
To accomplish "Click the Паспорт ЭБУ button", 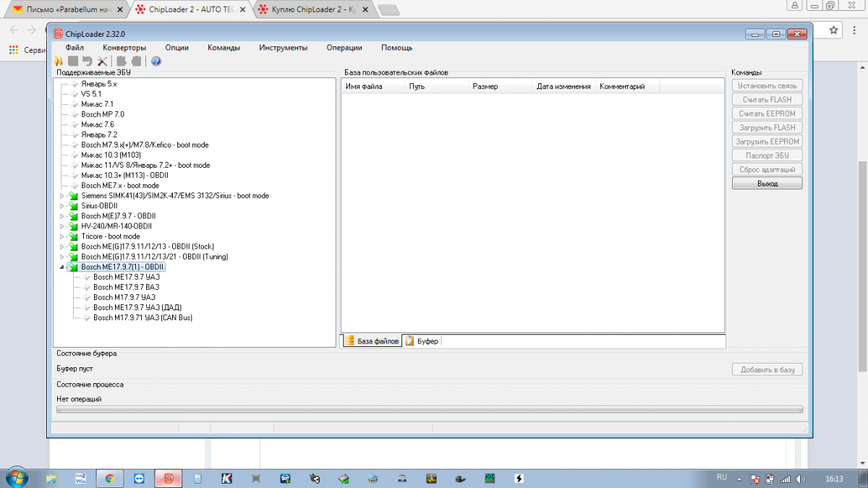I will [767, 155].
